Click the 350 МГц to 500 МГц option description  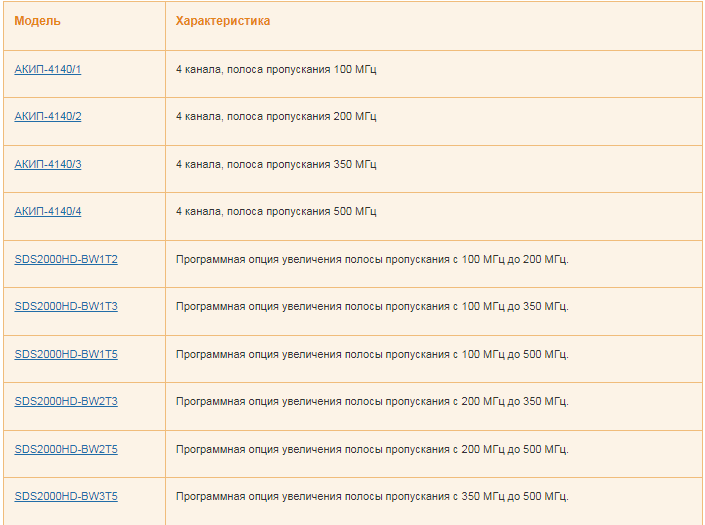point(372,497)
